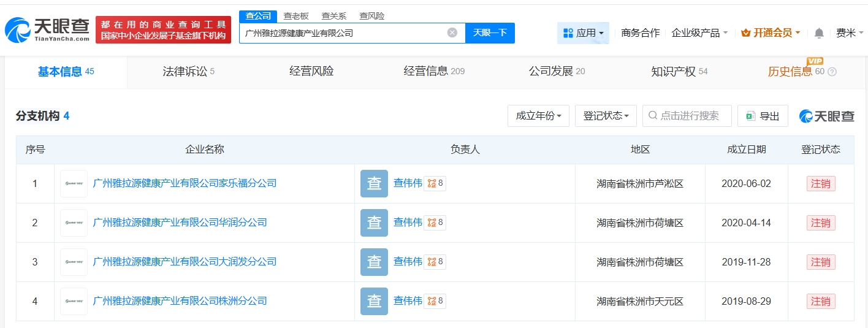Open 广州雅拉源健康产业有限公司家乐福分公司 link
The height and width of the screenshot is (328, 868).
click(x=185, y=183)
